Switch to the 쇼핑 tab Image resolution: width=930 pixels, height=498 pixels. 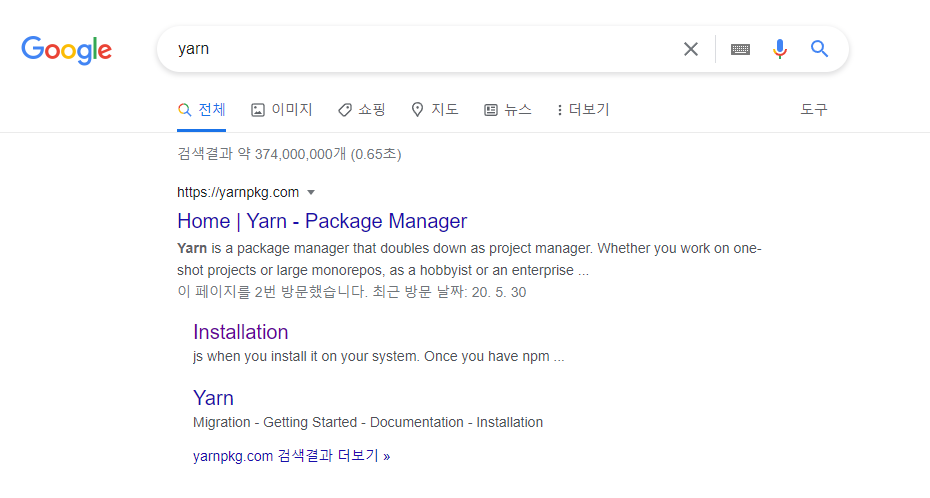pos(362,110)
